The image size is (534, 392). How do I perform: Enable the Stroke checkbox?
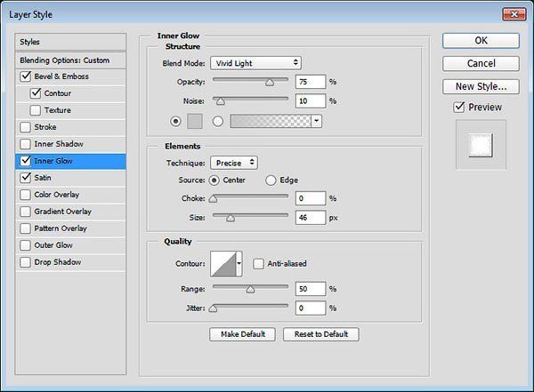(26, 127)
